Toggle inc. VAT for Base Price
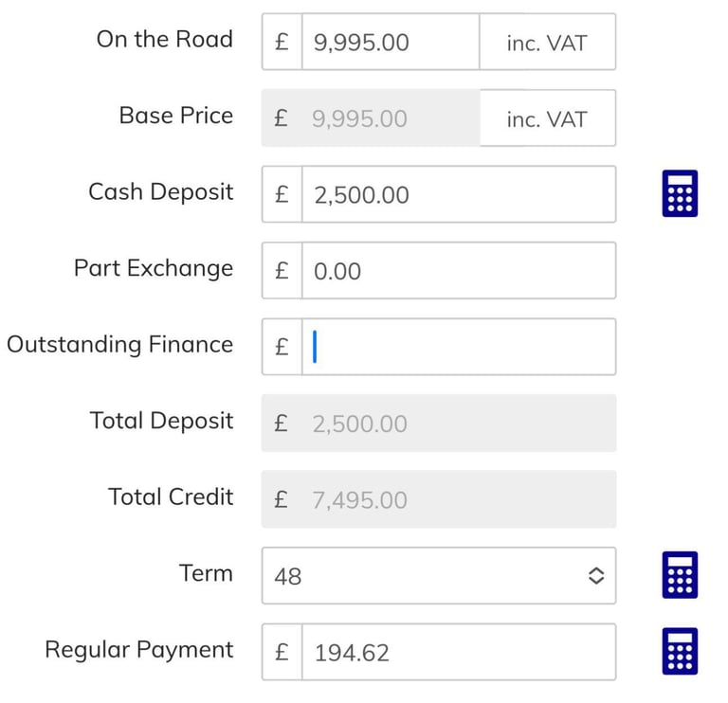 pyautogui.click(x=547, y=118)
